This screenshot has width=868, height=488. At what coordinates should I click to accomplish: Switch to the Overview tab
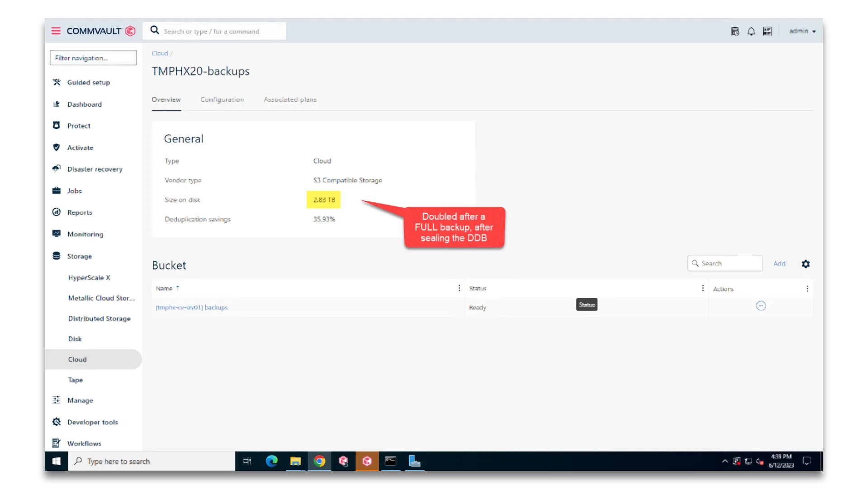[x=166, y=99]
